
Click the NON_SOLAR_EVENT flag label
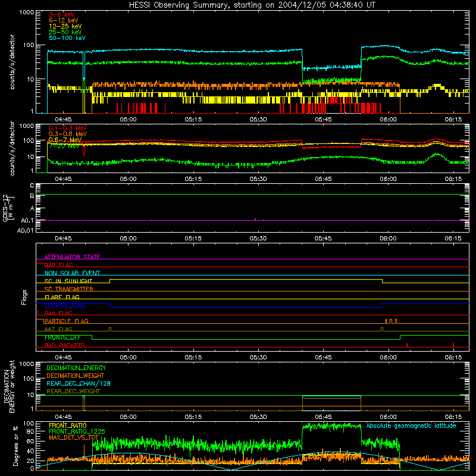[x=72, y=273]
